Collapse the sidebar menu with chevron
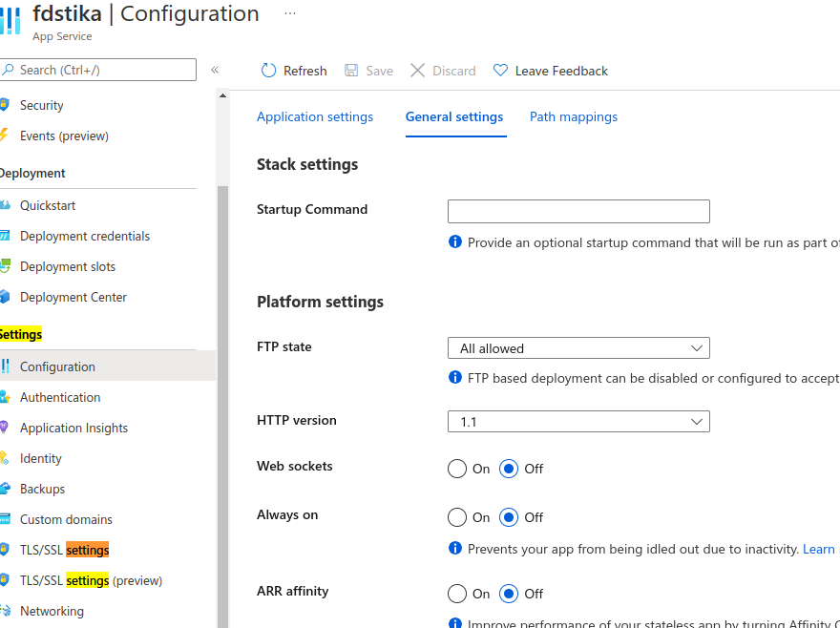Viewport: 840px width, 628px height. (x=215, y=70)
